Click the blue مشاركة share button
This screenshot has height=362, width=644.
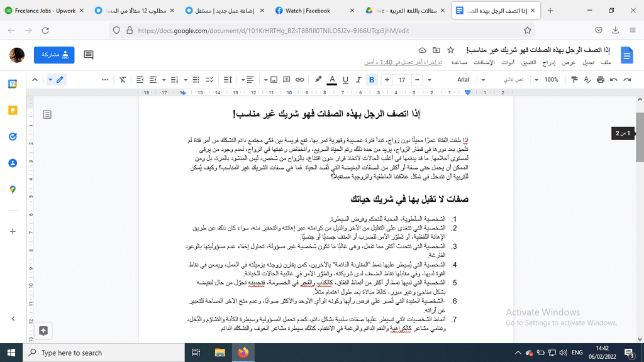[54, 55]
